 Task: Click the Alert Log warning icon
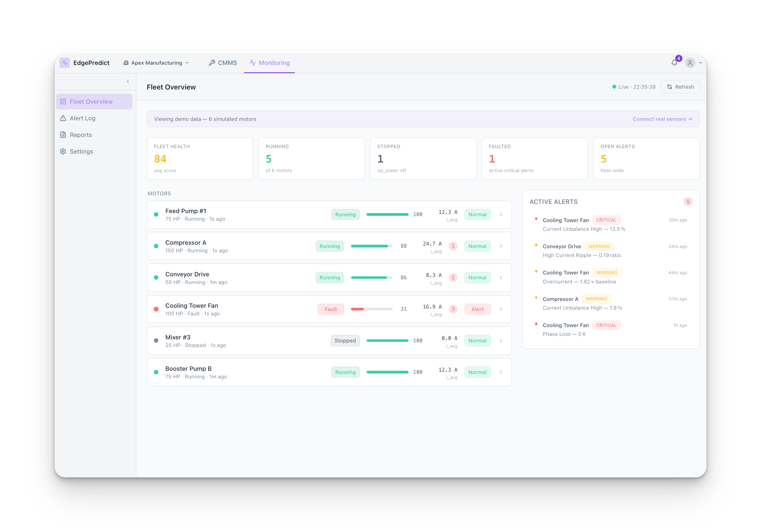tap(63, 118)
